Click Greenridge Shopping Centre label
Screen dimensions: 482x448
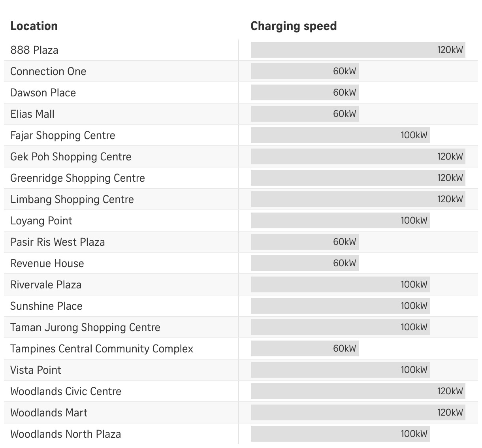point(77,178)
